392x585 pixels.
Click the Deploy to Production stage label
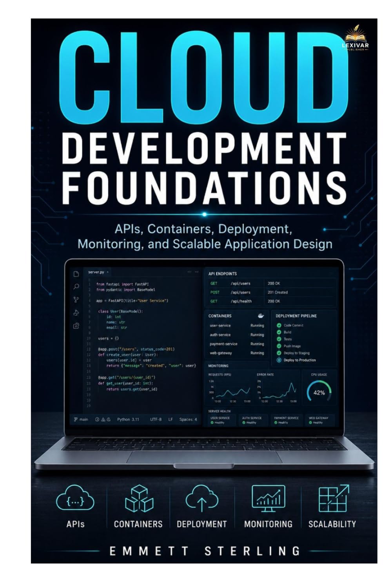pyautogui.click(x=299, y=360)
